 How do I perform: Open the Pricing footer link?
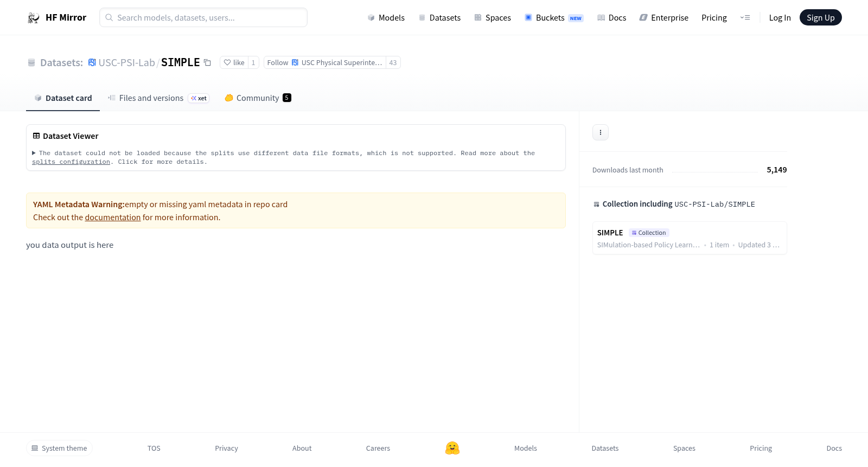[761, 448]
